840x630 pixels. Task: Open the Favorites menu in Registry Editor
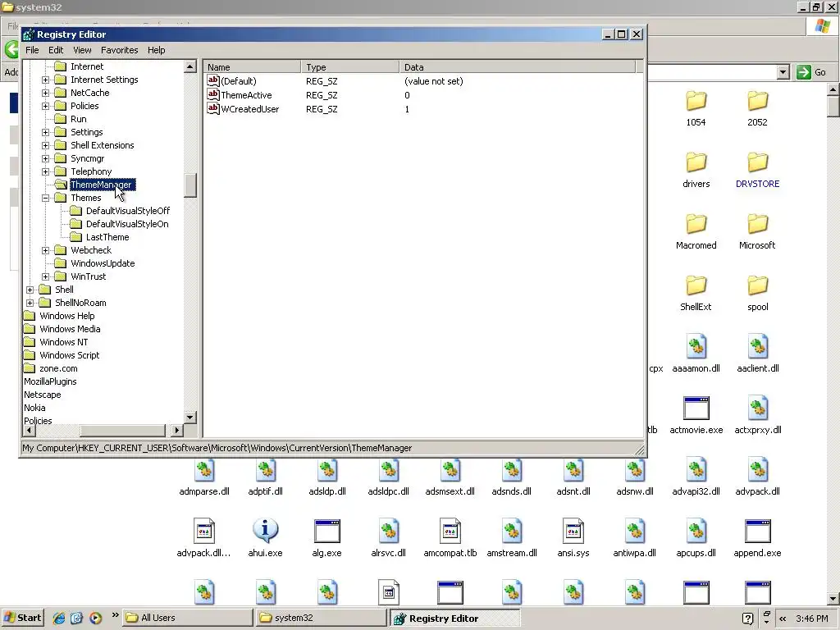(120, 50)
